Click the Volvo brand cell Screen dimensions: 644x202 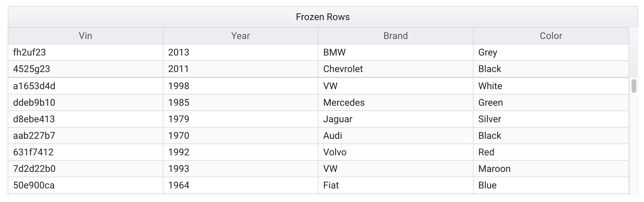396,152
